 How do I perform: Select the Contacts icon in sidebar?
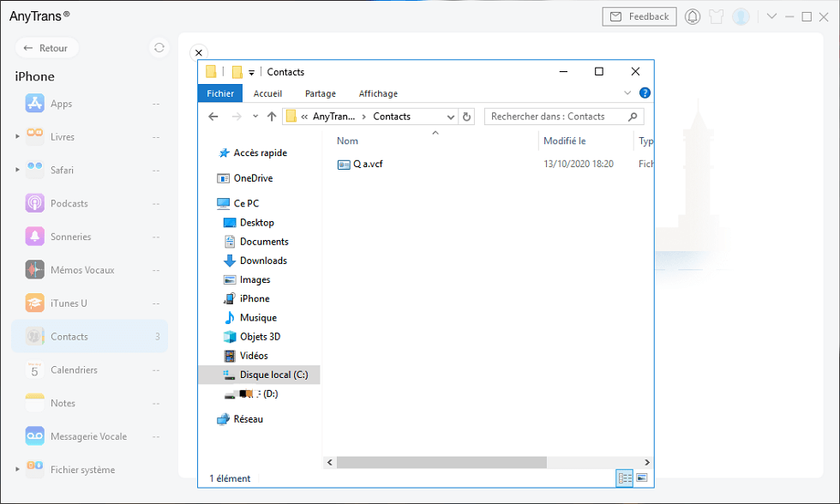(x=35, y=336)
